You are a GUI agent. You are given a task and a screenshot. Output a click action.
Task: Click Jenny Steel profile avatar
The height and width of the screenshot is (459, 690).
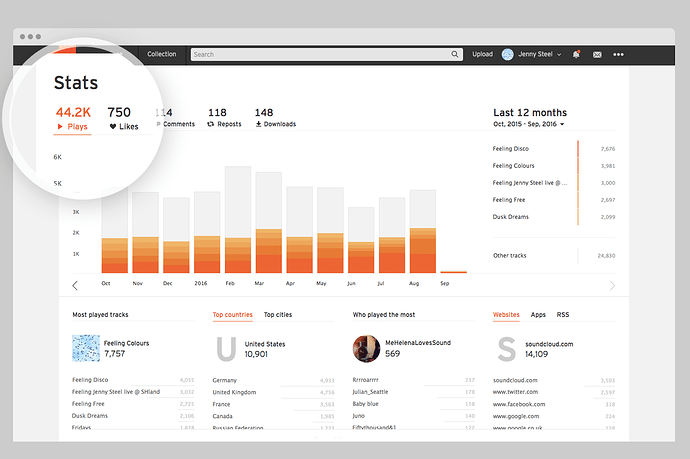tap(507, 54)
